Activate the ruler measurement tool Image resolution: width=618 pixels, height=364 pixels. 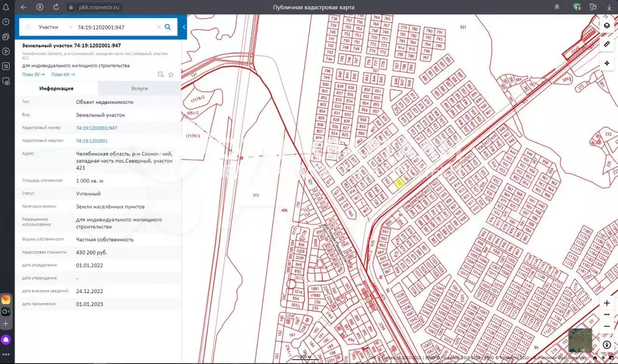pyautogui.click(x=607, y=44)
